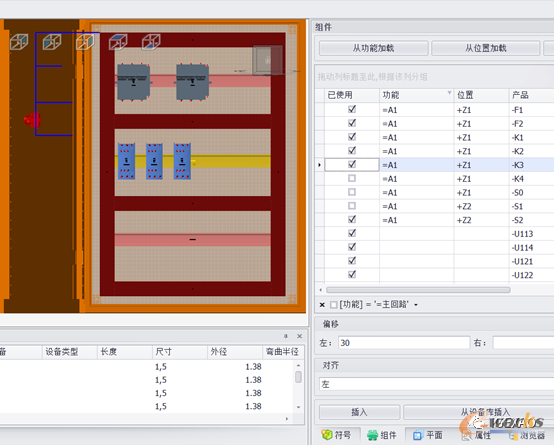The image size is (554, 445).
Task: Check the 已使用 box for -K4
Action: (352, 178)
